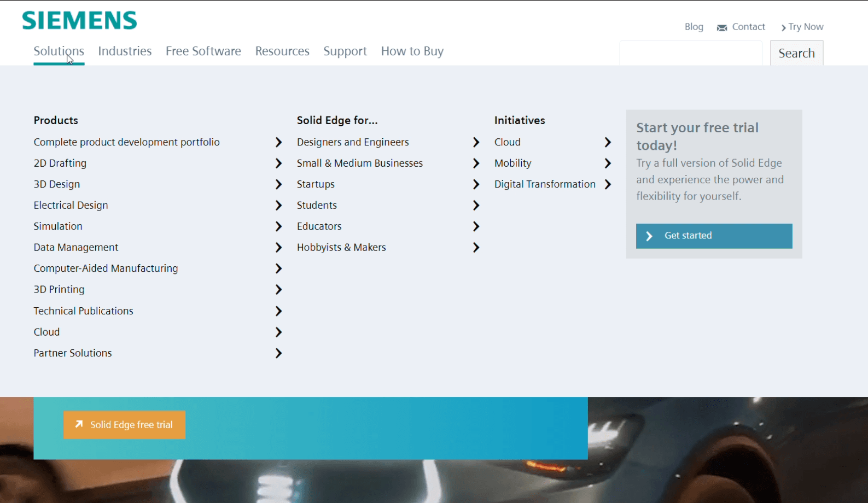Go to the Startups link
This screenshot has height=503, width=868.
(x=316, y=184)
